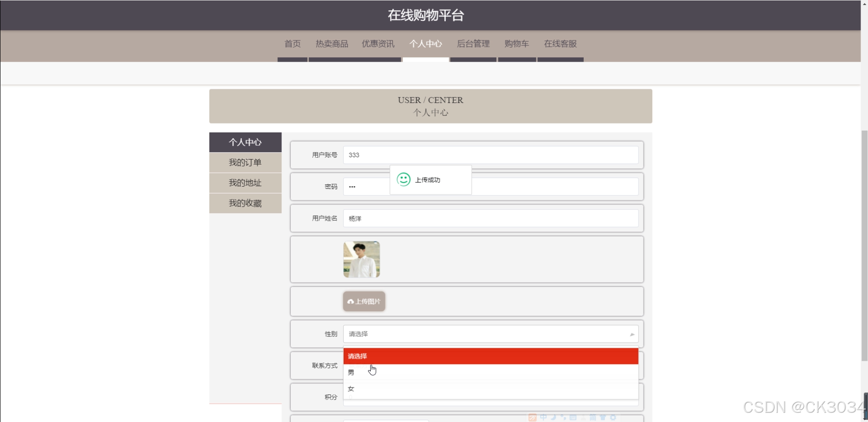Open the 购物车 tab

(517, 44)
